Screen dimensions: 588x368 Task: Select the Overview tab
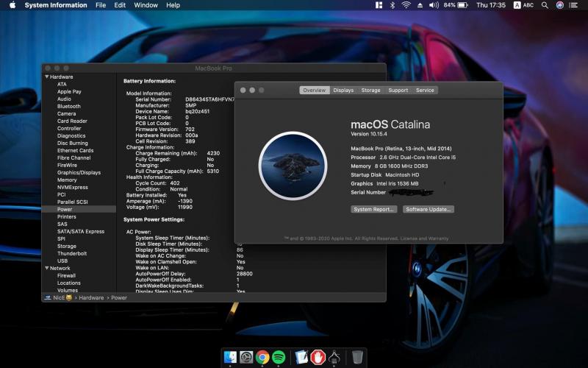point(315,90)
